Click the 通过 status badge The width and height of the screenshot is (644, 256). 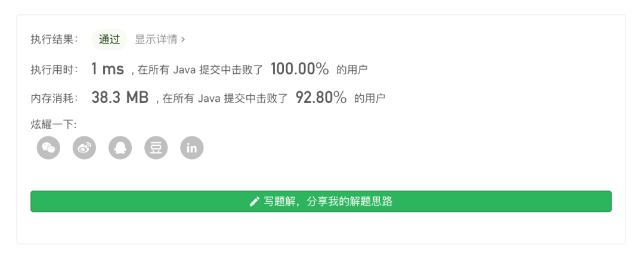109,40
